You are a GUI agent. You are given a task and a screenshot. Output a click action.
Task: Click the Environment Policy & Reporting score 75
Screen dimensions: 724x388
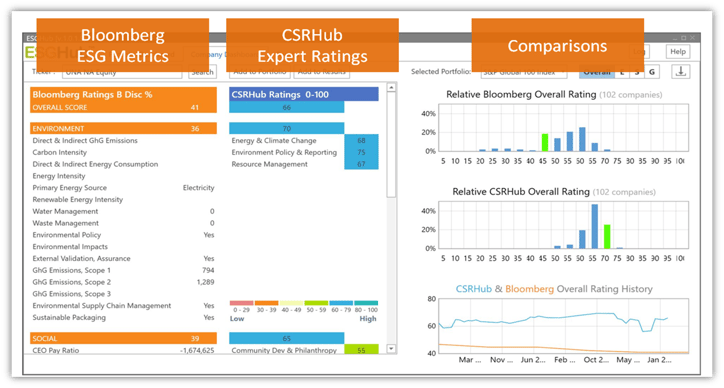coord(361,152)
